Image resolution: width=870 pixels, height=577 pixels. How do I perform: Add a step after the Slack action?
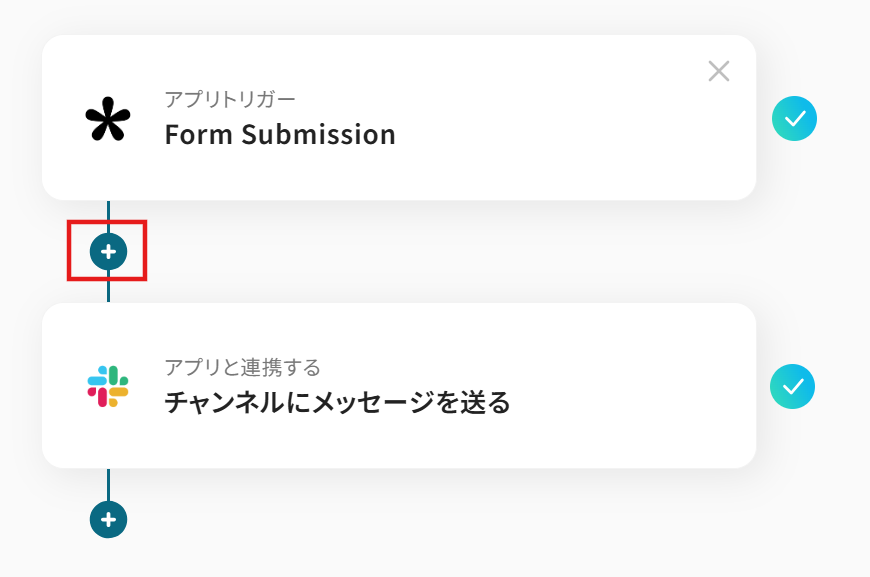108,519
